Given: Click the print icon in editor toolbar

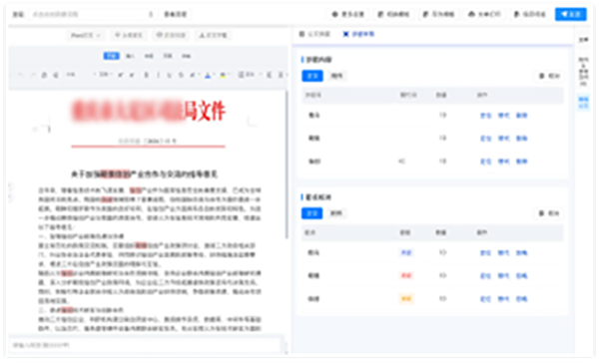Looking at the screenshot, I should [44, 75].
